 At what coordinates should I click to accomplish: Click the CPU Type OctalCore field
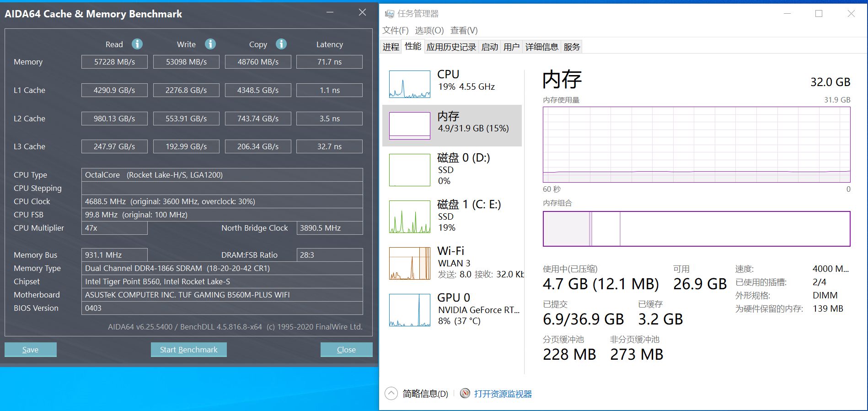coord(222,175)
